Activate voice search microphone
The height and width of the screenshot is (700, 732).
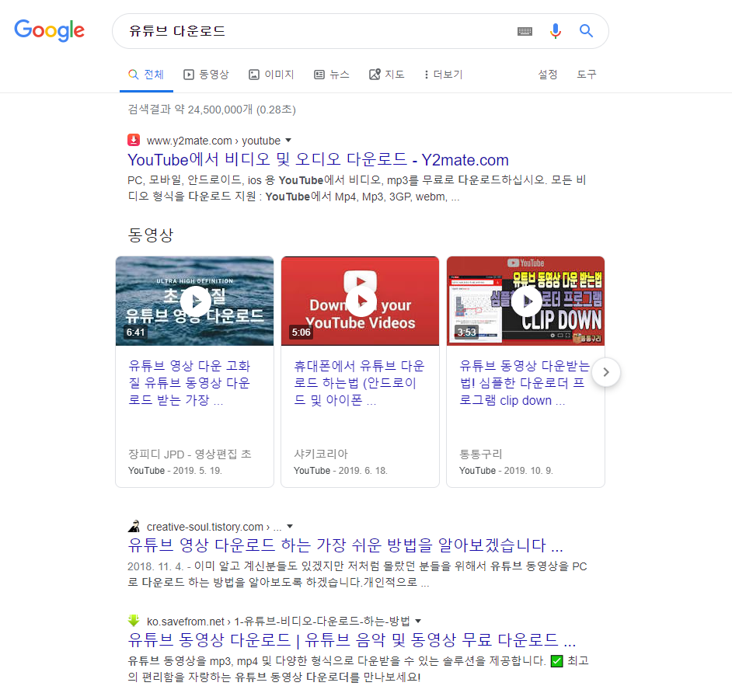pyautogui.click(x=555, y=31)
